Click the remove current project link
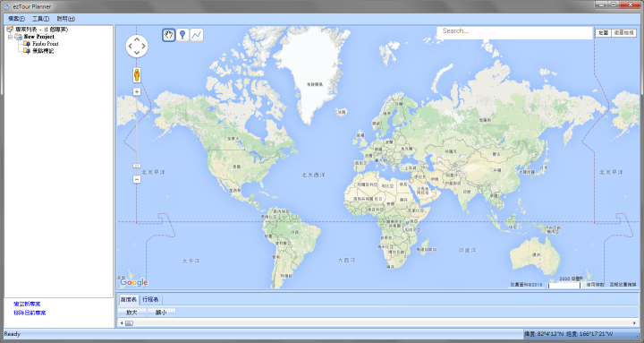The image size is (644, 343). pos(30,313)
